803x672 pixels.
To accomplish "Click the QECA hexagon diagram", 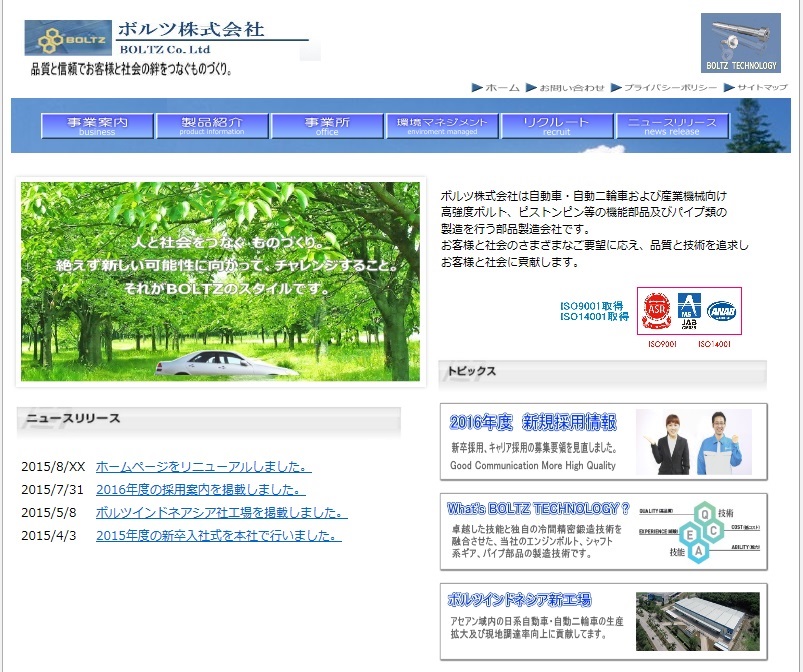I will click(x=700, y=533).
